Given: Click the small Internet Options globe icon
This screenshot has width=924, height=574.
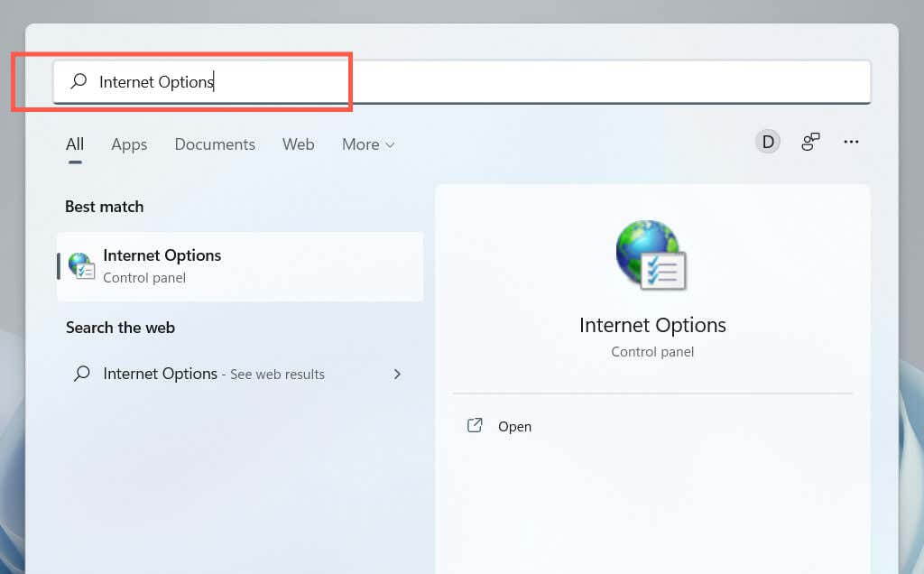Looking at the screenshot, I should tap(81, 265).
